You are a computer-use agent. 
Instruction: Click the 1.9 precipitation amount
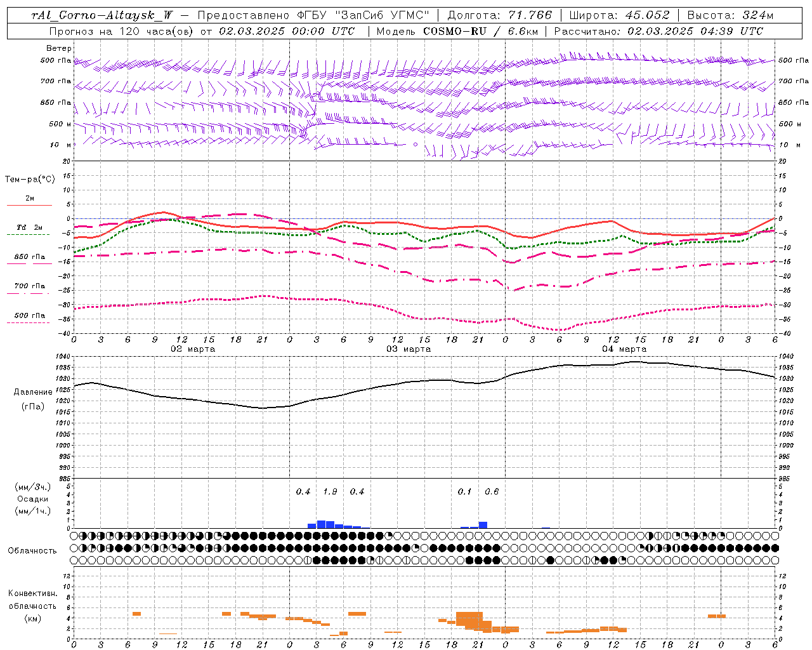point(330,492)
